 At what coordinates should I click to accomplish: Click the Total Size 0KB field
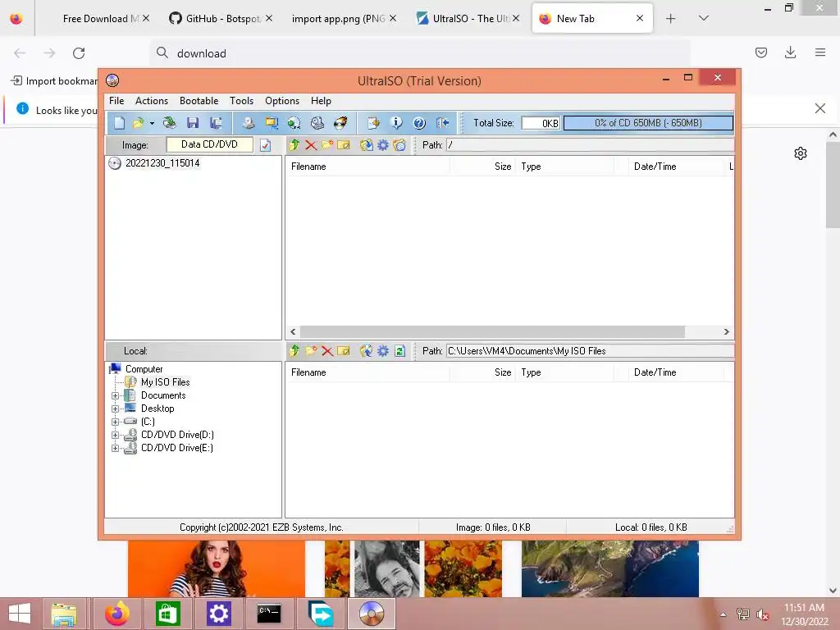[x=541, y=123]
